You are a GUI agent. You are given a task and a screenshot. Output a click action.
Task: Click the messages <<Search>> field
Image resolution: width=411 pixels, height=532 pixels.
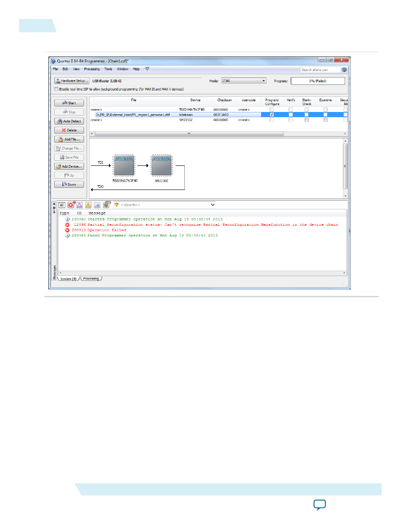point(165,205)
